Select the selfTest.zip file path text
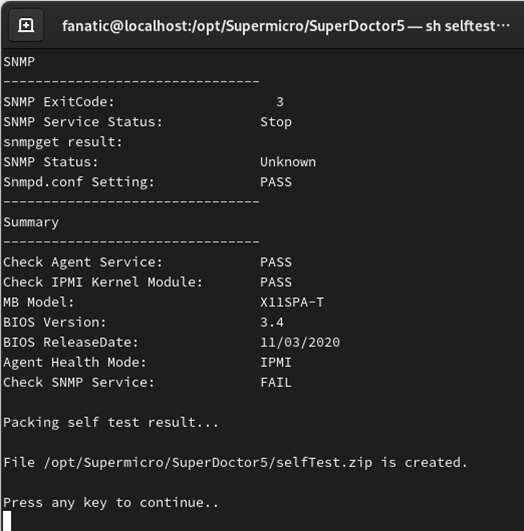This screenshot has height=531, width=524. coord(208,463)
